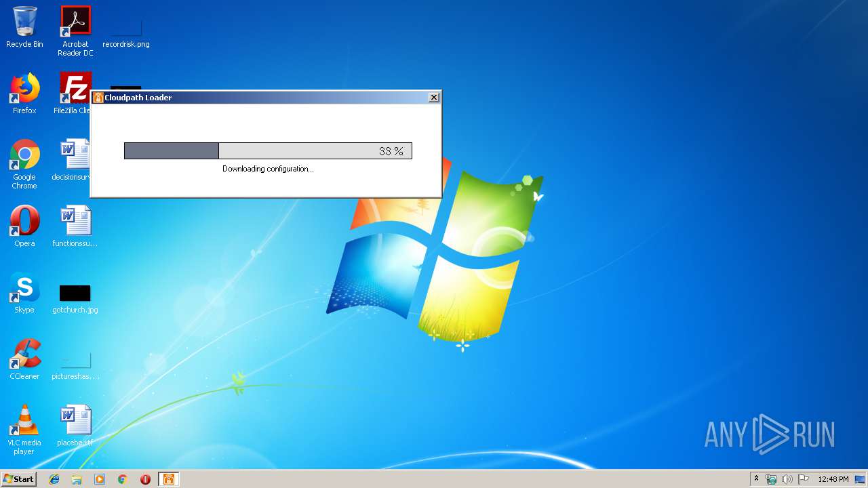Viewport: 868px width, 488px height.
Task: Show hidden tray icons arrow
Action: [x=757, y=479]
